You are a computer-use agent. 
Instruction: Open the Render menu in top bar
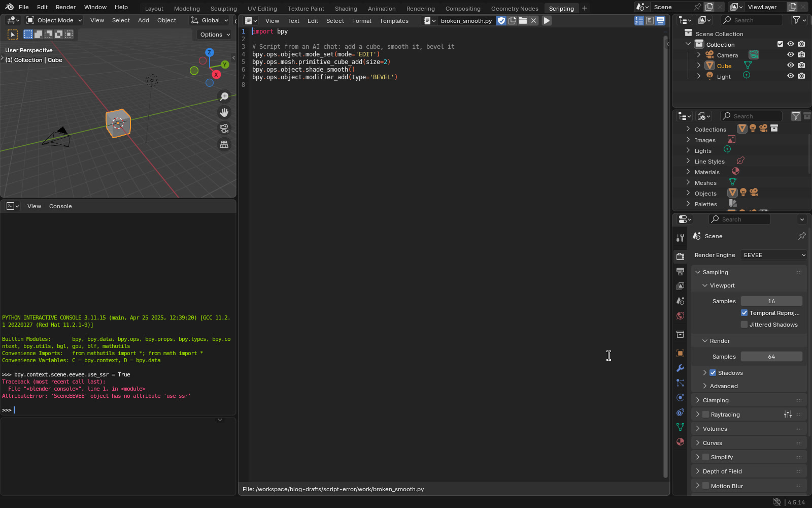(65, 7)
